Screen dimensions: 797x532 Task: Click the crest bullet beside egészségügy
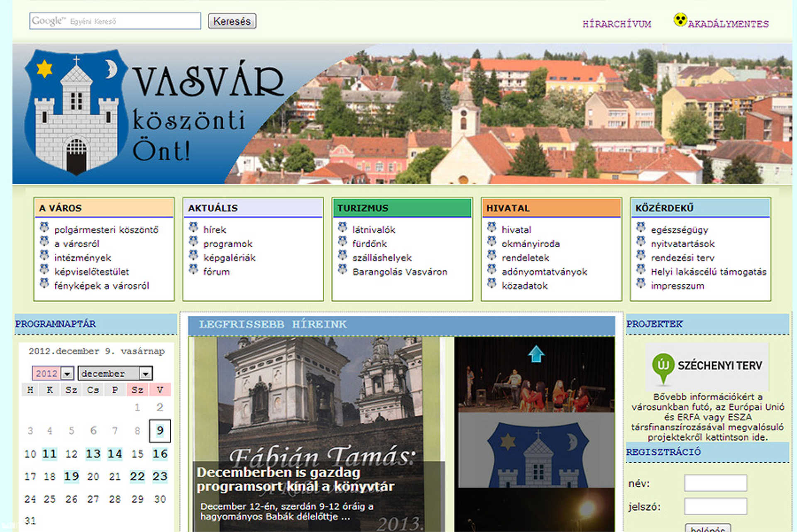click(641, 227)
